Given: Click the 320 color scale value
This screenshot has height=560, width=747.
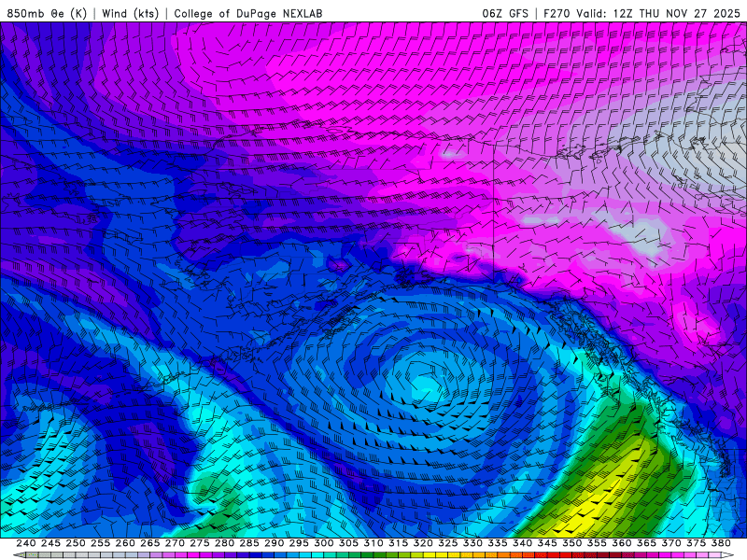Looking at the screenshot, I should point(423,543).
